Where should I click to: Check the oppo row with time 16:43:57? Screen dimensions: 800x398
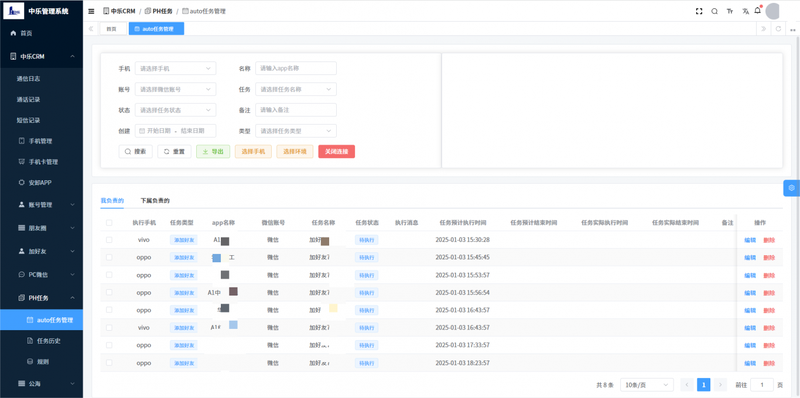coord(109,310)
